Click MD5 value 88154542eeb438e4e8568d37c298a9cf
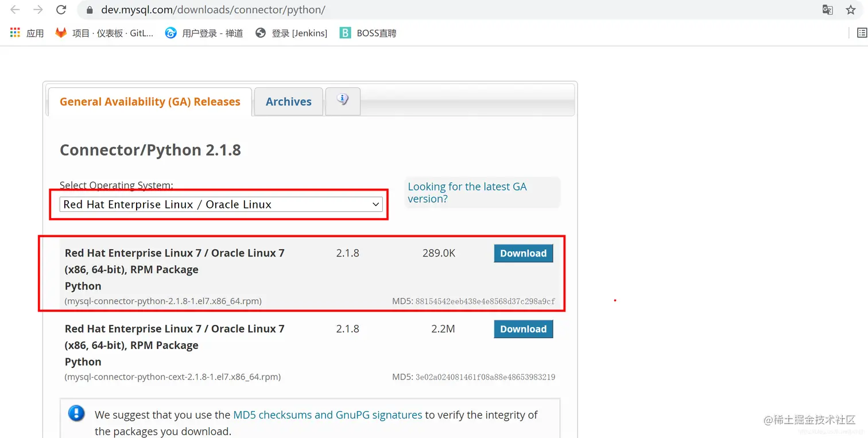The height and width of the screenshot is (438, 868). coord(485,301)
